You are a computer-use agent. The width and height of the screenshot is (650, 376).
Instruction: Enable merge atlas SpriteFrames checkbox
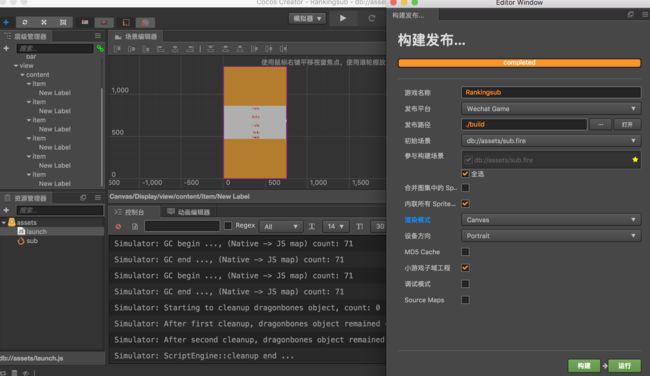[x=465, y=188]
